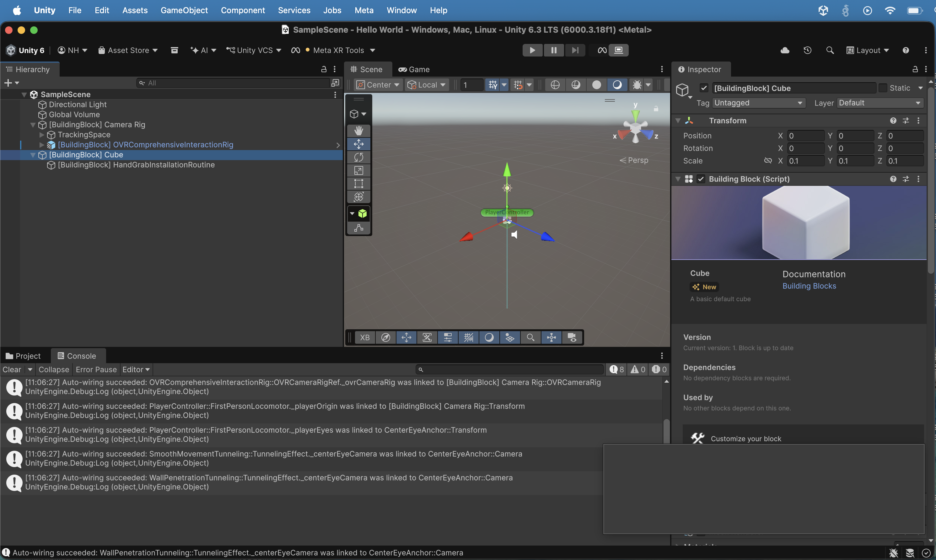This screenshot has width=936, height=560.
Task: Select the Rect tool
Action: pyautogui.click(x=358, y=183)
